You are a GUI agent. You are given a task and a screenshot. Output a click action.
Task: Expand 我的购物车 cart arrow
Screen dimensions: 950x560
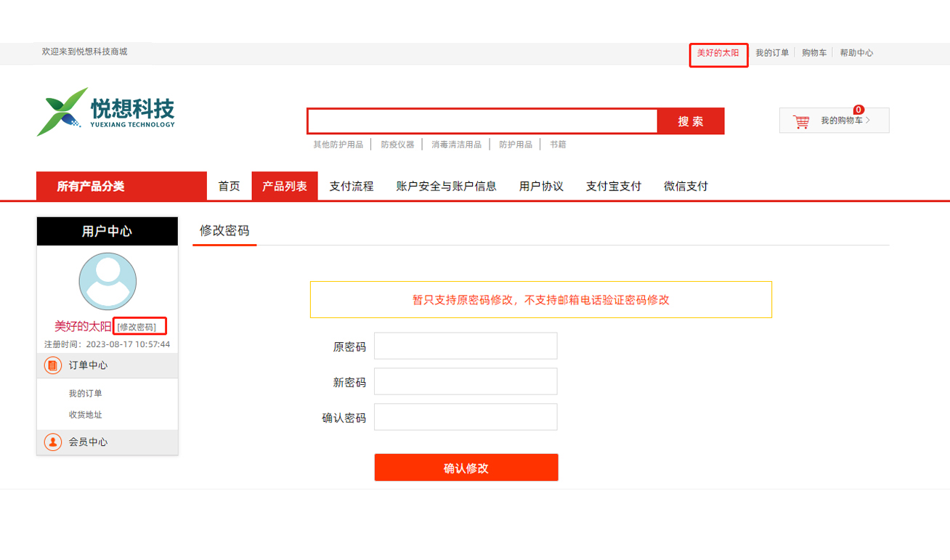tap(868, 121)
